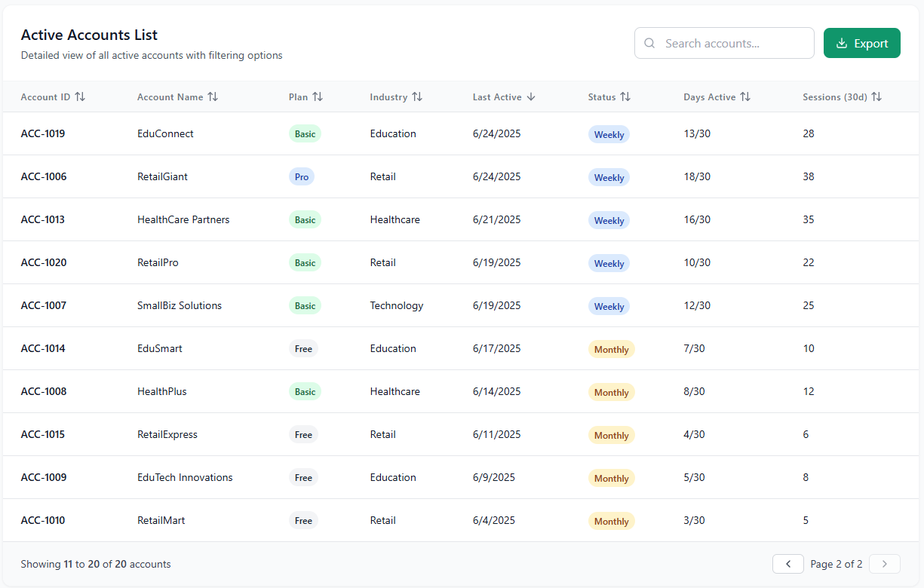Click the magnifier icon in the search box
924x588 pixels.
650,43
